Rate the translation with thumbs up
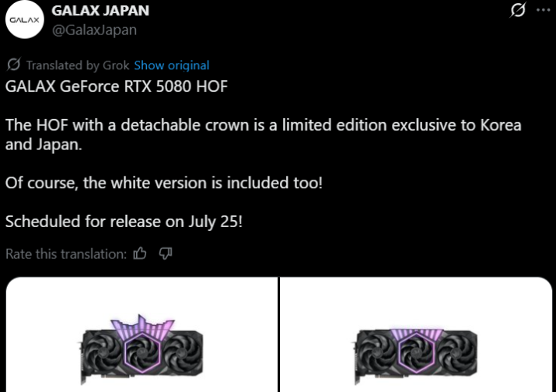The image size is (556, 392). pyautogui.click(x=140, y=254)
